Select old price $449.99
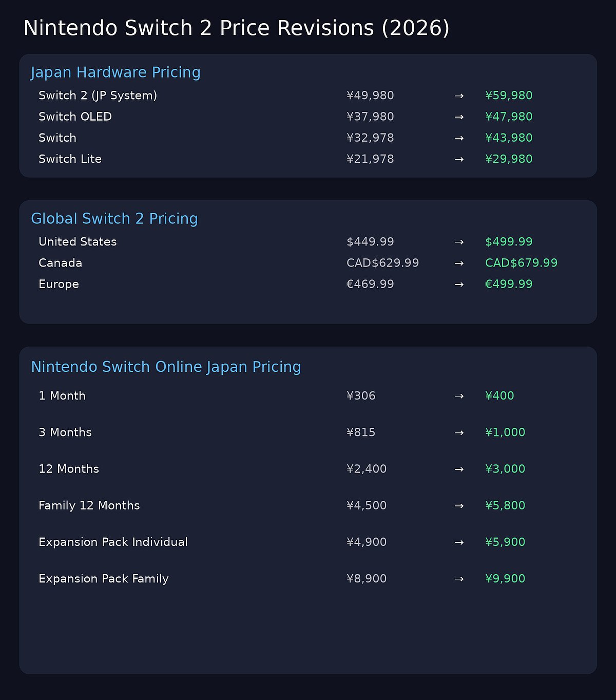616x700 pixels. pyautogui.click(x=370, y=241)
